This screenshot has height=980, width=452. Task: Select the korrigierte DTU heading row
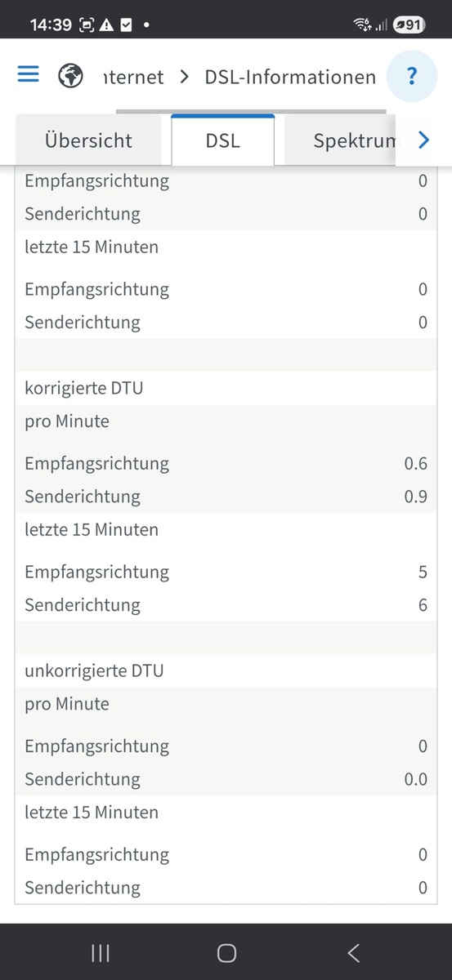click(226, 388)
